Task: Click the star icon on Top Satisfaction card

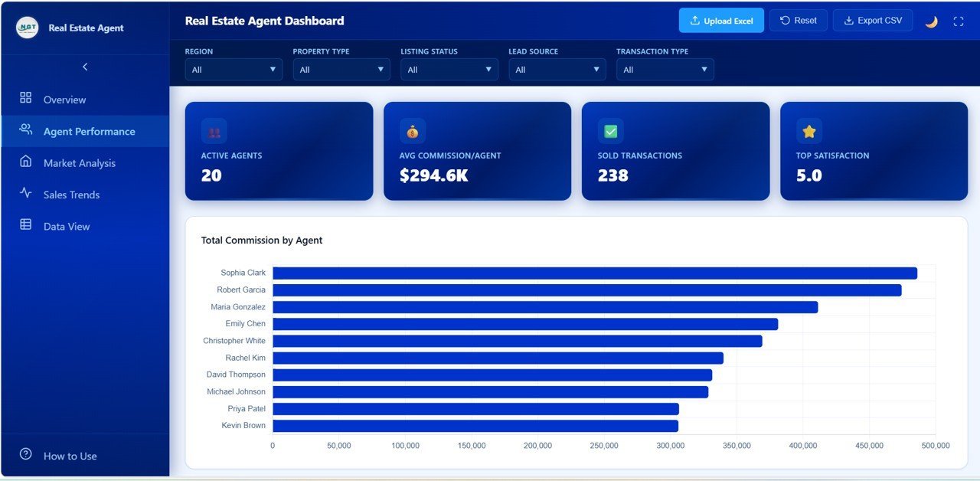Action: [x=808, y=130]
